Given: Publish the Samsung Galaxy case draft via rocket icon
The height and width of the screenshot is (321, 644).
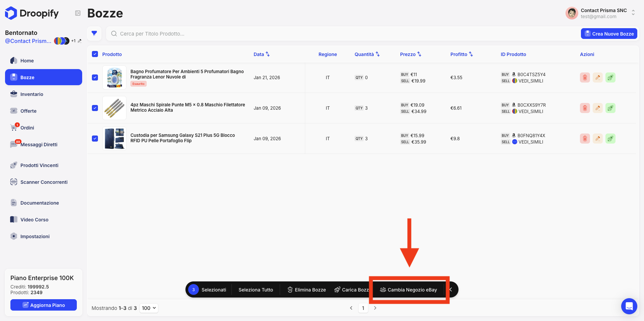Looking at the screenshot, I should click(610, 139).
